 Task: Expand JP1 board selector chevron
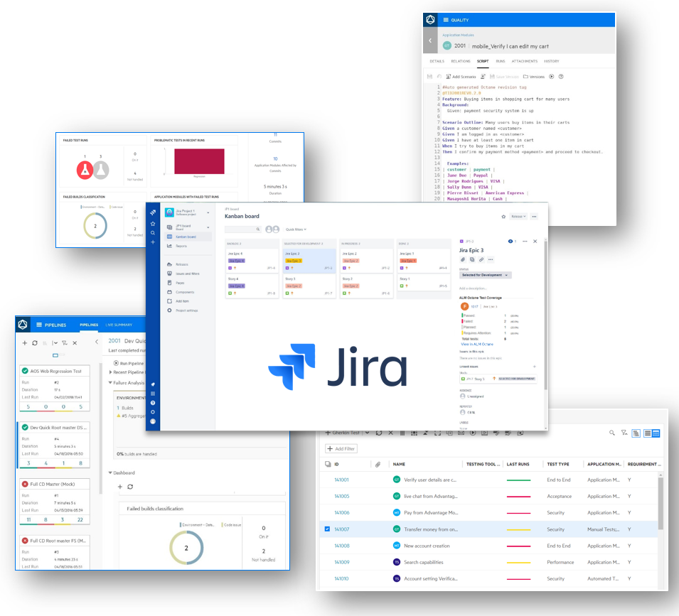[208, 227]
